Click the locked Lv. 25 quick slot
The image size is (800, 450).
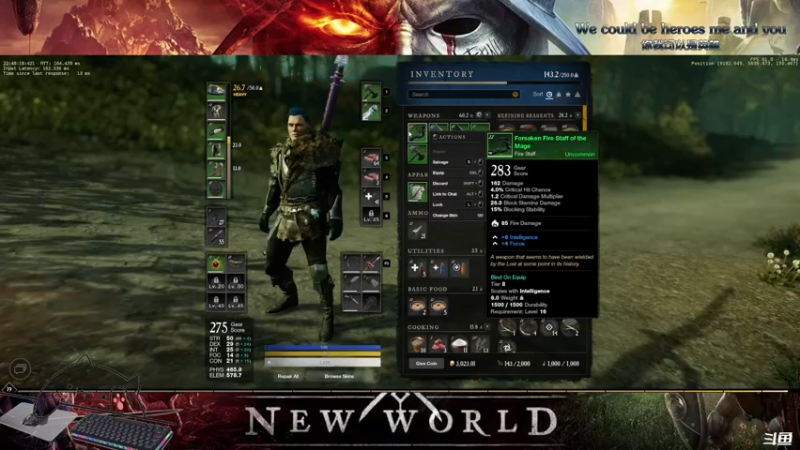(371, 215)
